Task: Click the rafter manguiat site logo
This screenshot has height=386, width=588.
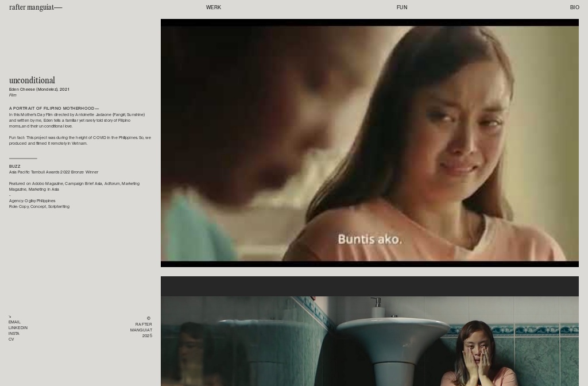Action: pyautogui.click(x=35, y=7)
